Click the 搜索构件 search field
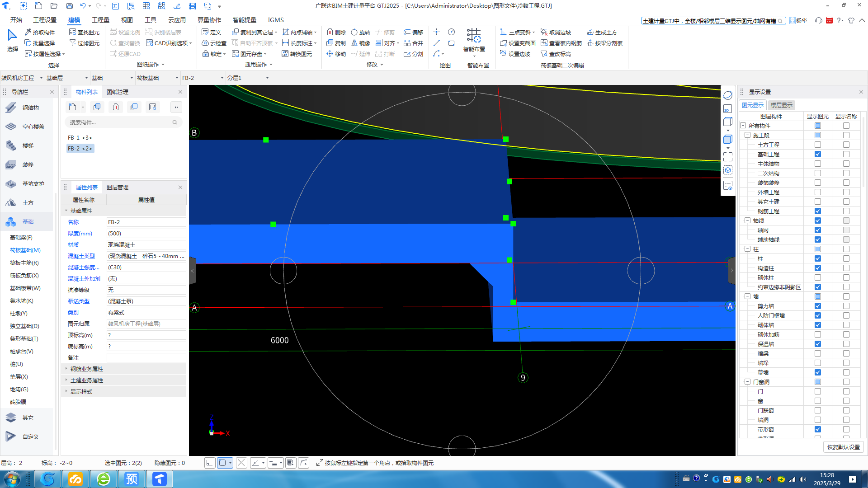Screen dimensions: 868x488 (123, 122)
